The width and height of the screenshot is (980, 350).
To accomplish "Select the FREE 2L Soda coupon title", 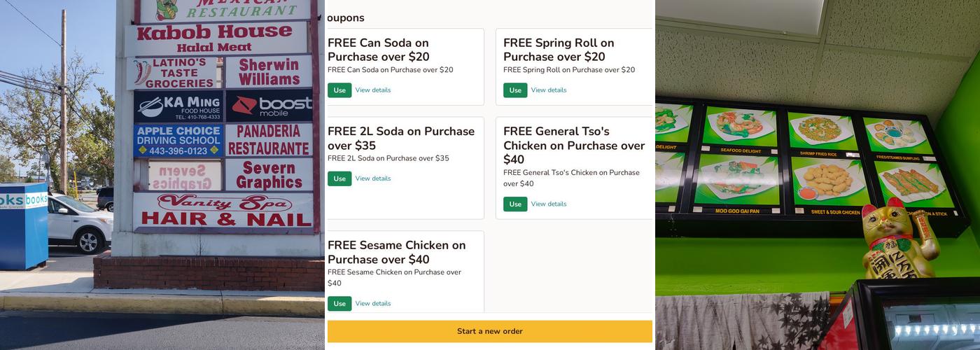I will [401, 138].
